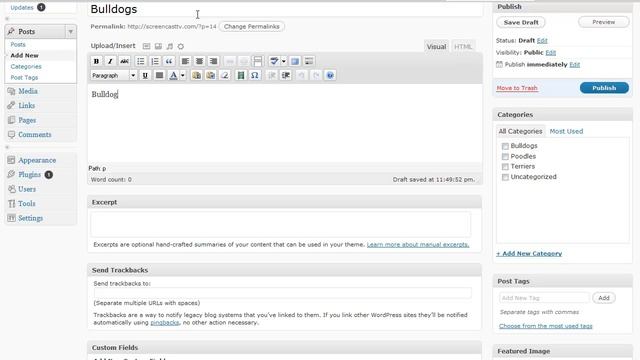Preview the post
This screenshot has width=640, height=360.
[604, 22]
